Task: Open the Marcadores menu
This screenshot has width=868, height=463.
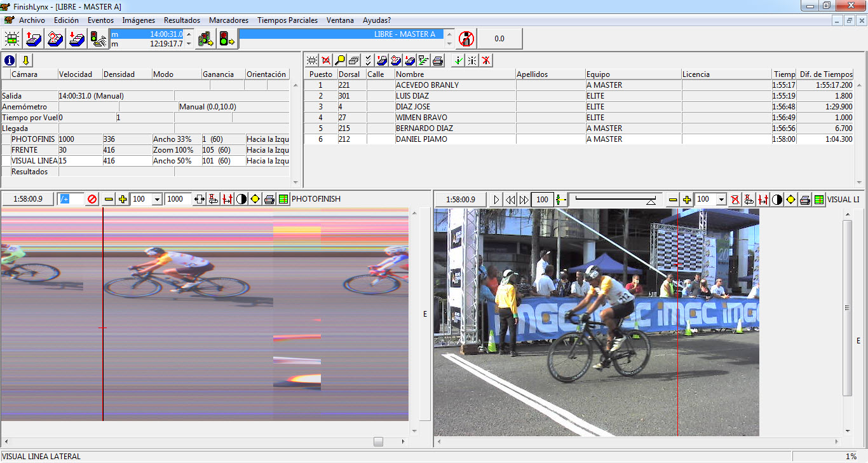Action: [x=228, y=20]
